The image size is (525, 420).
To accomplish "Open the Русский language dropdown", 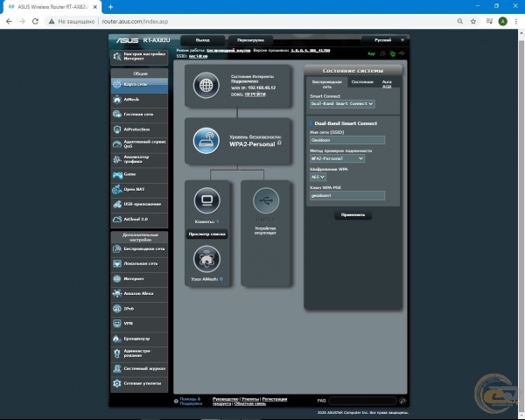I will [x=384, y=40].
